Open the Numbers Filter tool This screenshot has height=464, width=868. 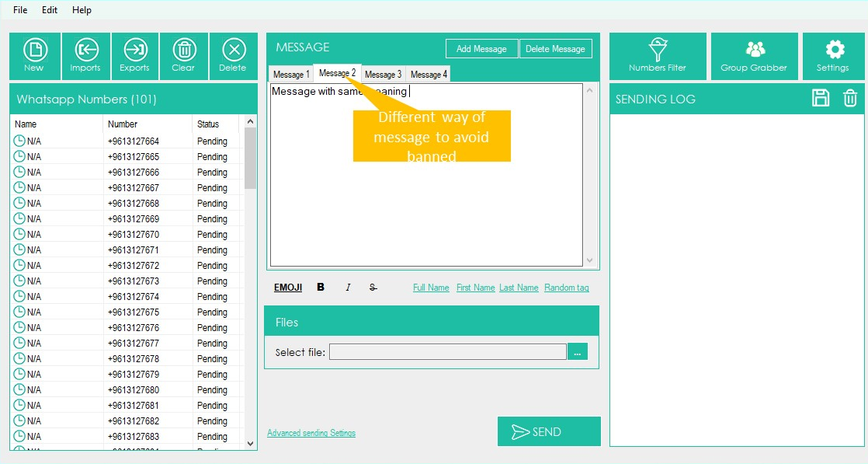pos(658,55)
